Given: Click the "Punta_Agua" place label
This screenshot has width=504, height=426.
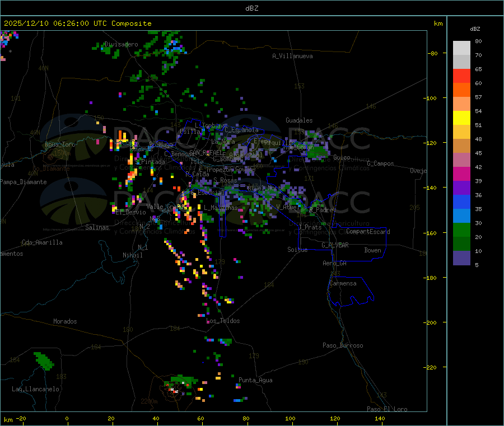Looking at the screenshot, I should [255, 380].
